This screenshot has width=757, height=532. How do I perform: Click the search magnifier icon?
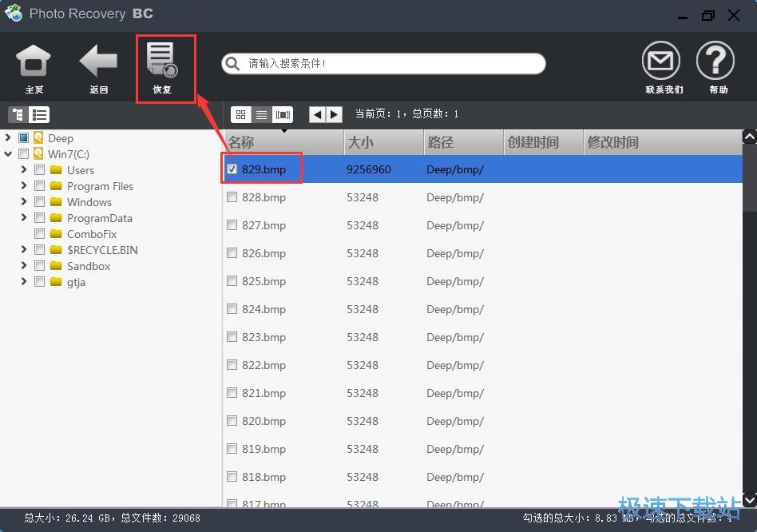pos(232,64)
